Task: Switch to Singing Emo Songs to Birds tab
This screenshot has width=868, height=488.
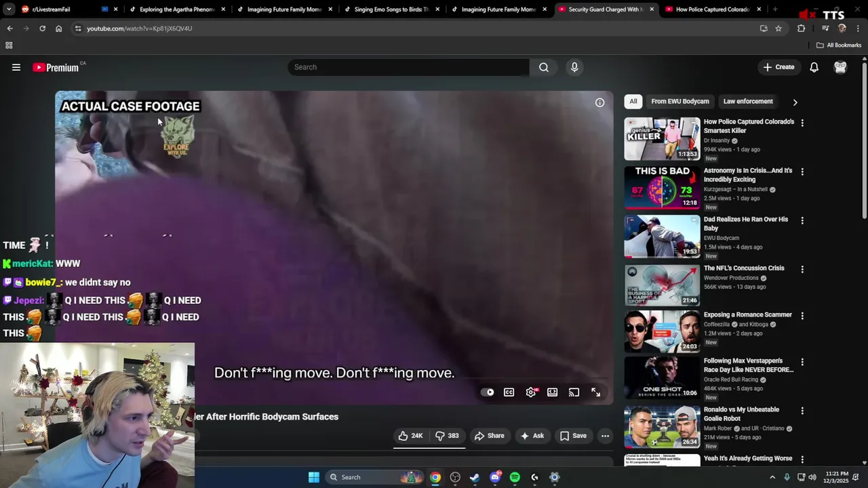Action: point(392,9)
